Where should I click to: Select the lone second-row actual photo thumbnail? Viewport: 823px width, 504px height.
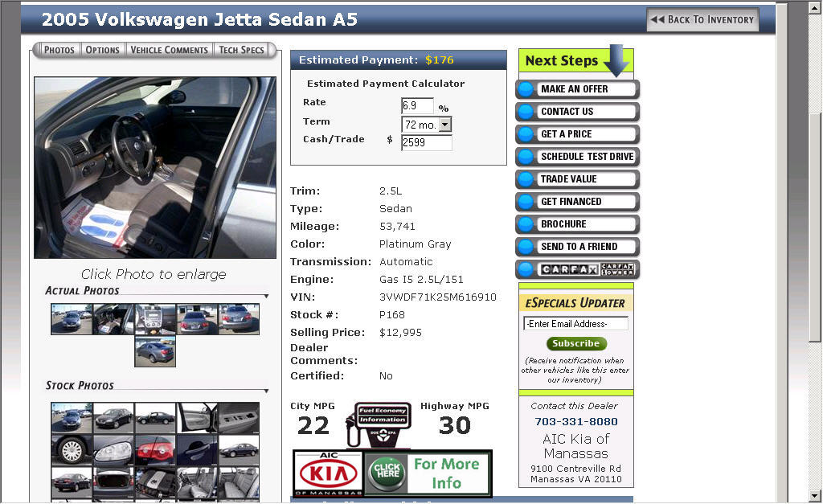pyautogui.click(x=155, y=351)
